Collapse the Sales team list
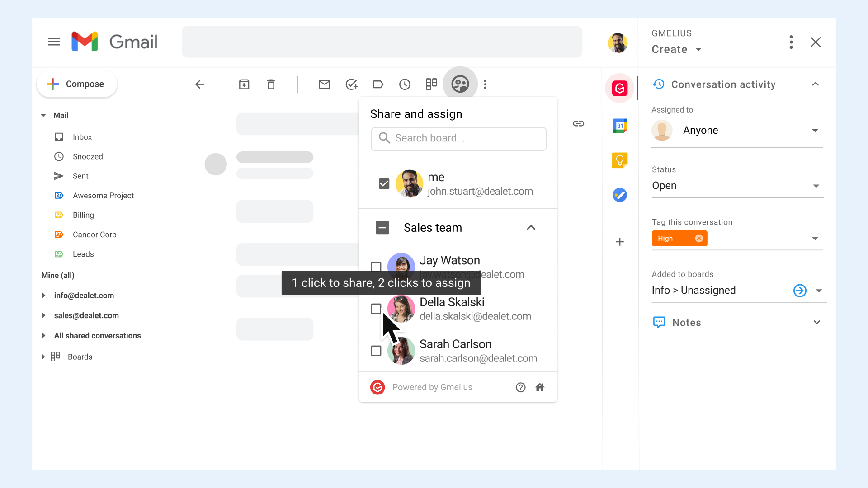Viewport: 868px width, 488px height. tap(531, 228)
